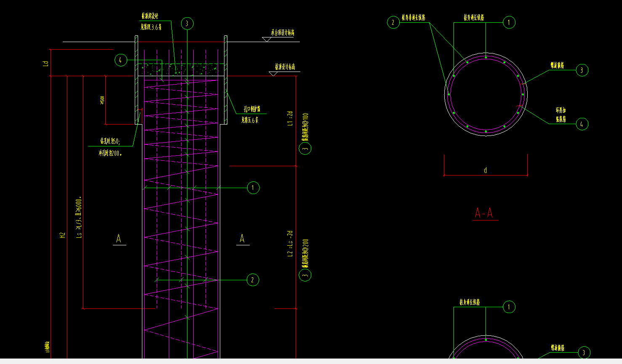Select the 桩顶设计标高 elevation label

click(285, 66)
